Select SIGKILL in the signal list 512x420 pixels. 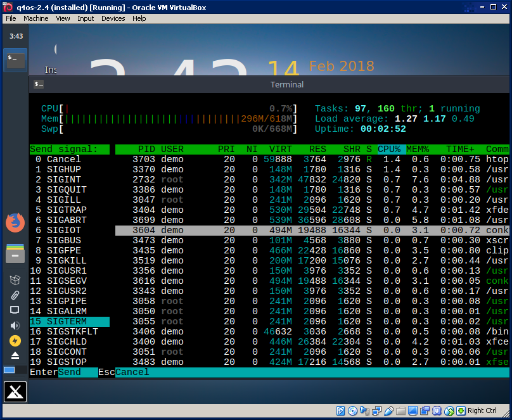65,260
